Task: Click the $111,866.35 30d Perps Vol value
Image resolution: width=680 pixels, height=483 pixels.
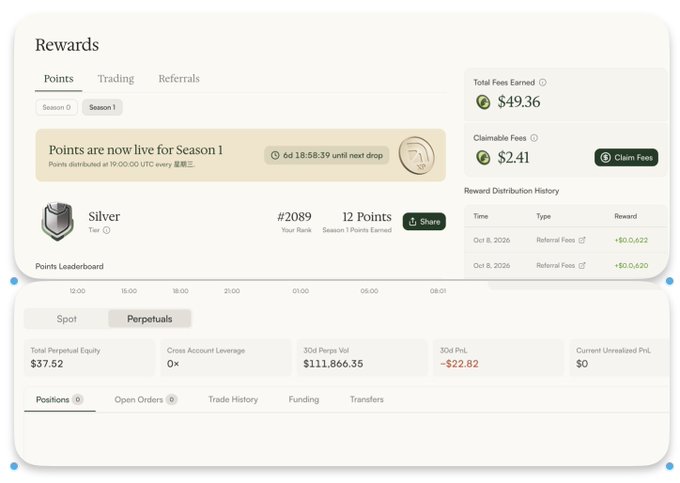Action: click(x=333, y=364)
